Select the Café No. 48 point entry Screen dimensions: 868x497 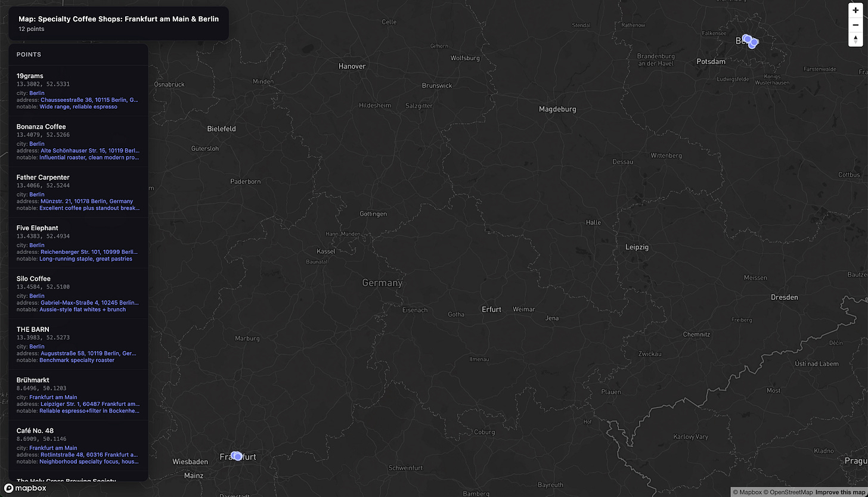click(x=78, y=445)
